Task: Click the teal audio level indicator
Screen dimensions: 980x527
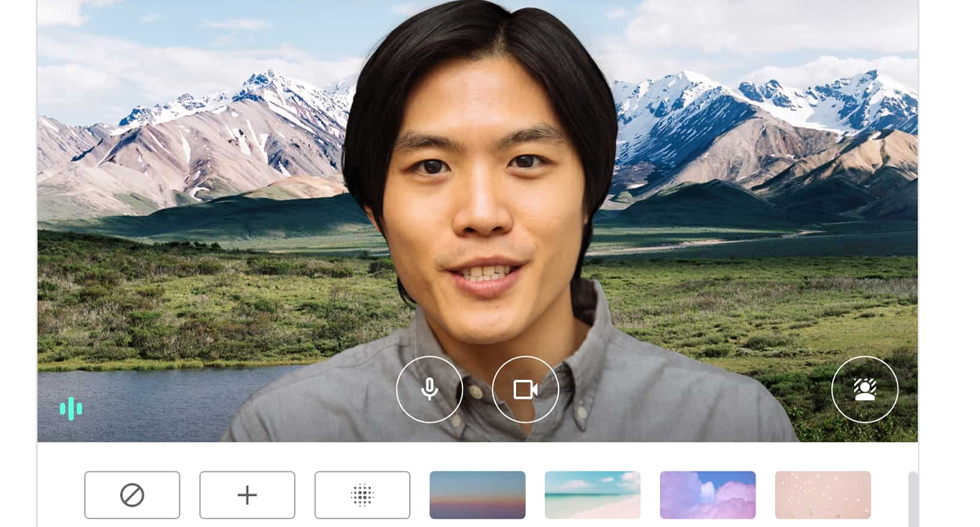Action: click(x=71, y=409)
